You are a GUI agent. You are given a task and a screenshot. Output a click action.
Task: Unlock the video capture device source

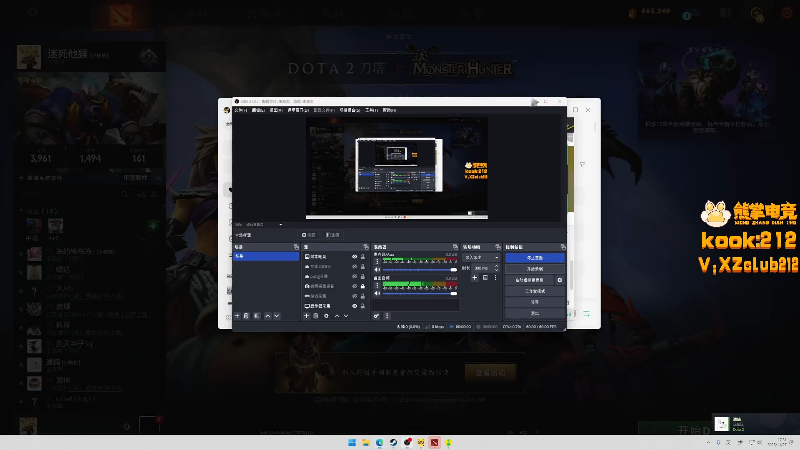point(363,286)
